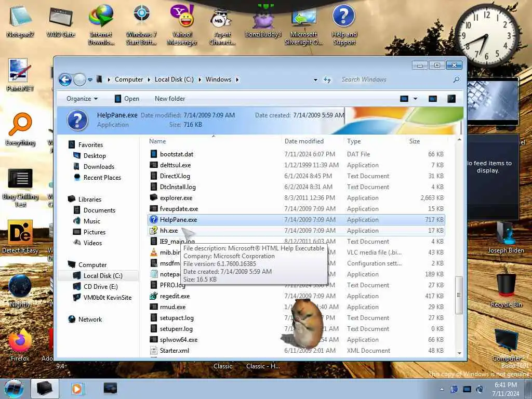This screenshot has width=532, height=399.
Task: Open Computer desktop icon at bottom right
Action: click(506, 345)
